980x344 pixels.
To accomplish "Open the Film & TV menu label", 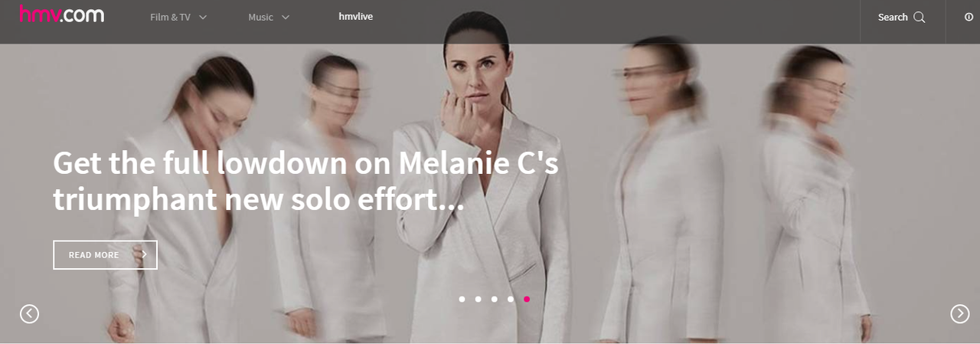I will pos(170,18).
